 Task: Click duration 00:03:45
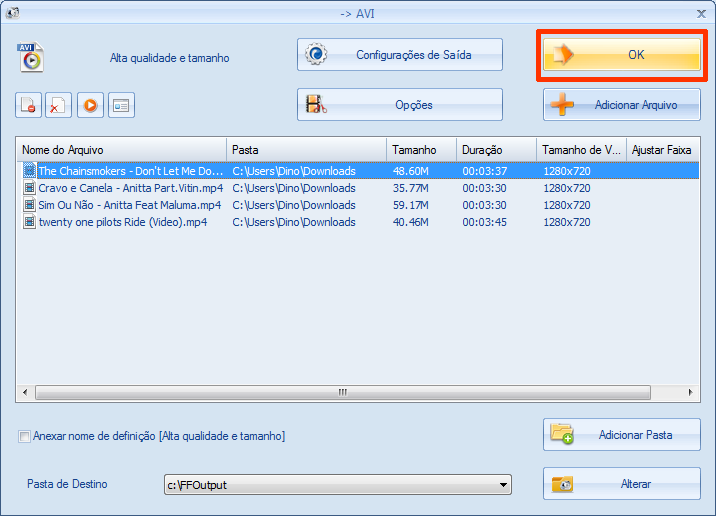coord(484,222)
